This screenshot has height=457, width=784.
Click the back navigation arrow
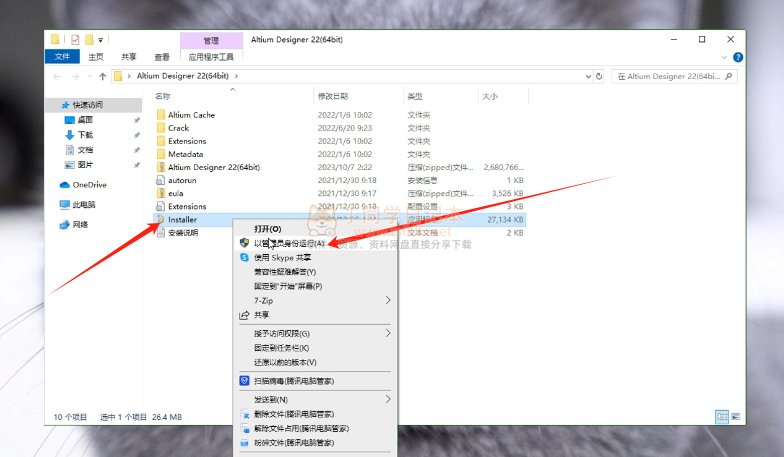click(x=56, y=76)
